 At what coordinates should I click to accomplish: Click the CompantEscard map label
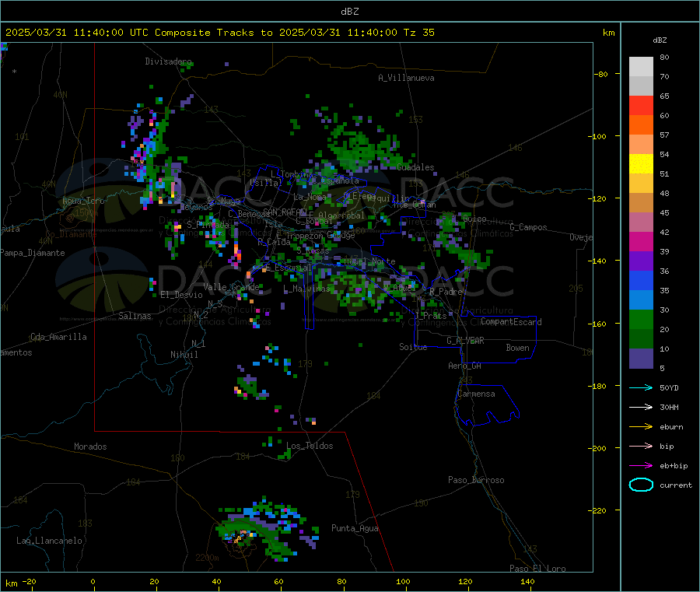[x=511, y=322]
